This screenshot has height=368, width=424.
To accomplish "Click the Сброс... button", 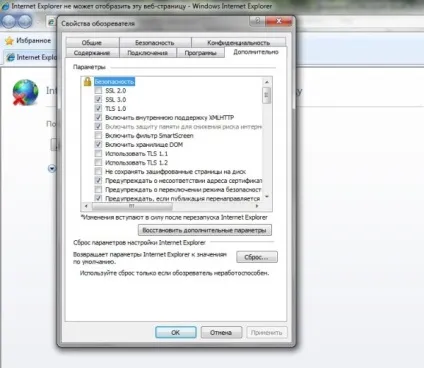I will (257, 257).
